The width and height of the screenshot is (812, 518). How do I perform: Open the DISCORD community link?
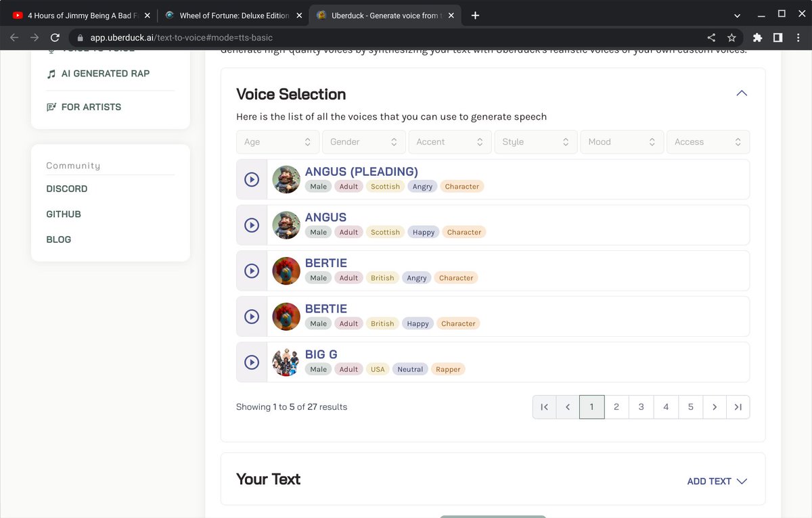(67, 189)
